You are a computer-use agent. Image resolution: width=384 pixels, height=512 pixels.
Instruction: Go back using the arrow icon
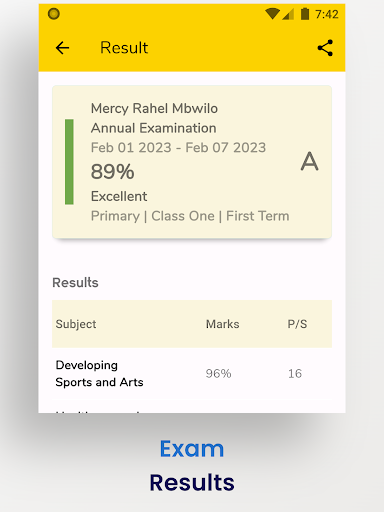[x=62, y=48]
